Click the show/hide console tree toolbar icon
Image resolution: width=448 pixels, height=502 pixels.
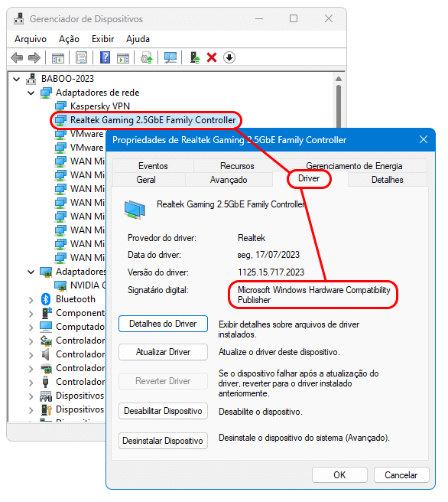point(58,58)
